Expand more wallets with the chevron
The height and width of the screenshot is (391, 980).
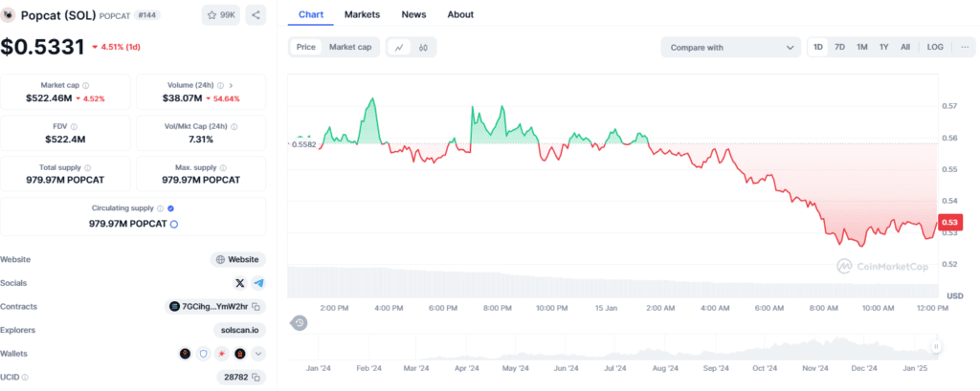click(258, 354)
